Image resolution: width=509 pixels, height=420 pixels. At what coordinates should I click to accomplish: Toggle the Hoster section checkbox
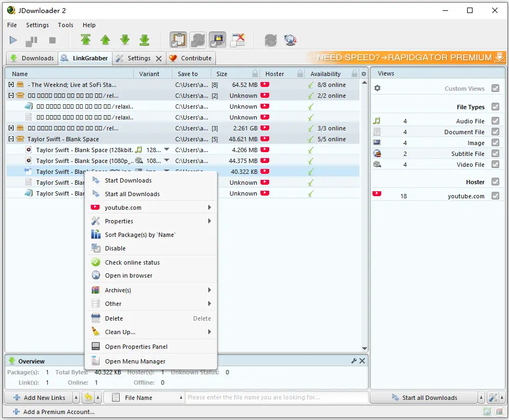[495, 181]
